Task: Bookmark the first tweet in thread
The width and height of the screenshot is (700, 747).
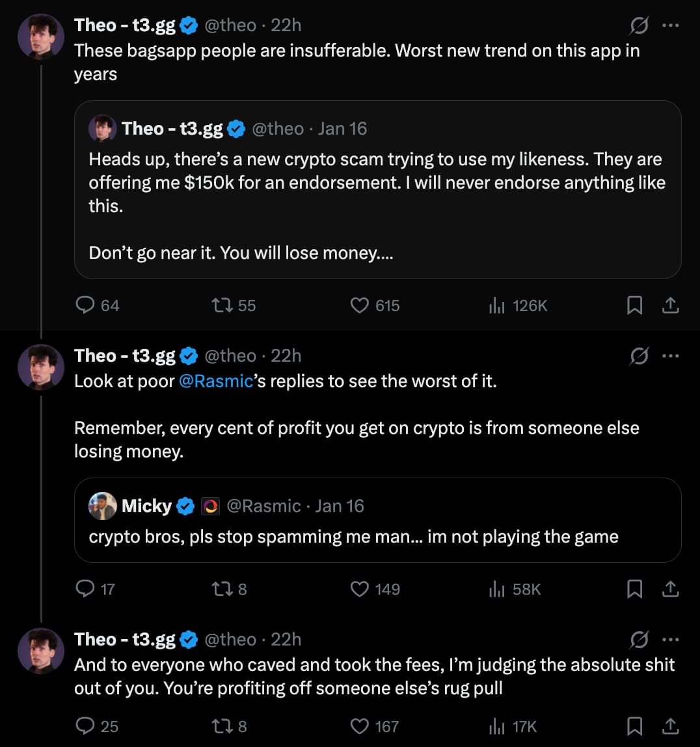Action: pos(634,305)
